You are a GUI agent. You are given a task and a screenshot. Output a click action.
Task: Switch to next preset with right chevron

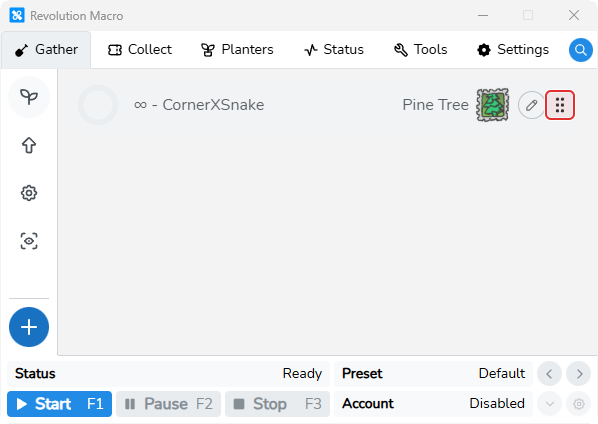(579, 374)
